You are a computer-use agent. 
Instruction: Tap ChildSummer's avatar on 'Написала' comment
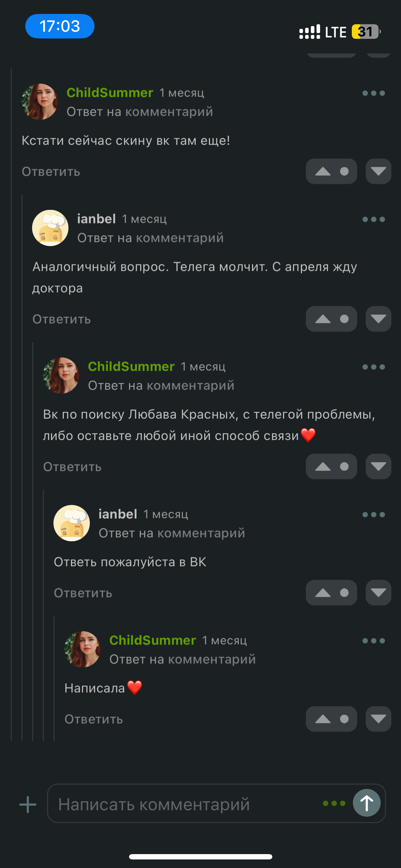click(82, 649)
